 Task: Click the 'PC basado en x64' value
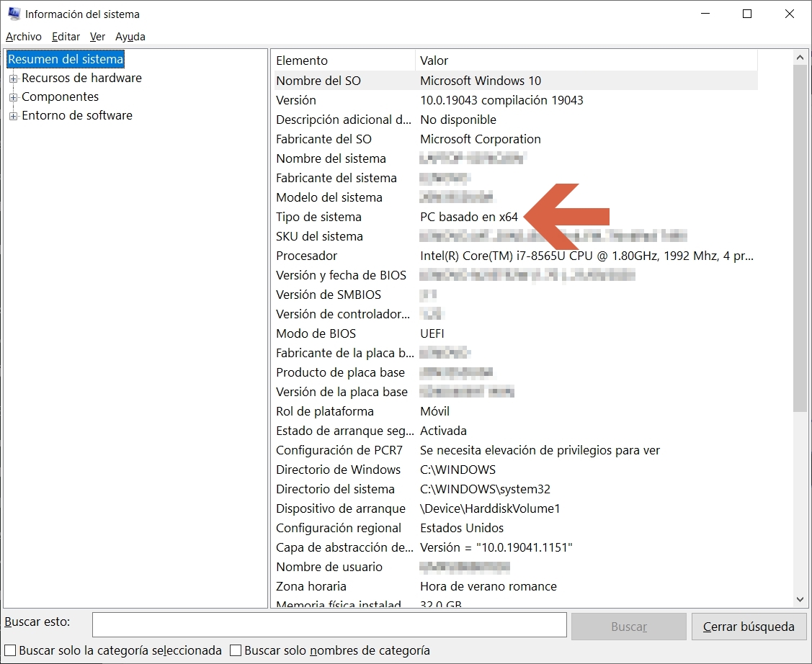(x=469, y=217)
